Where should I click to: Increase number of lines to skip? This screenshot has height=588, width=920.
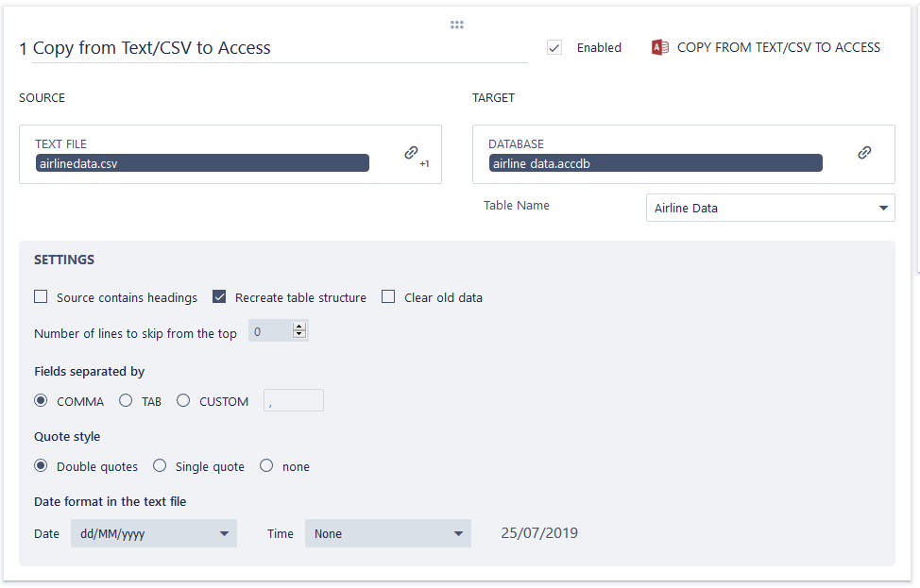(x=299, y=328)
